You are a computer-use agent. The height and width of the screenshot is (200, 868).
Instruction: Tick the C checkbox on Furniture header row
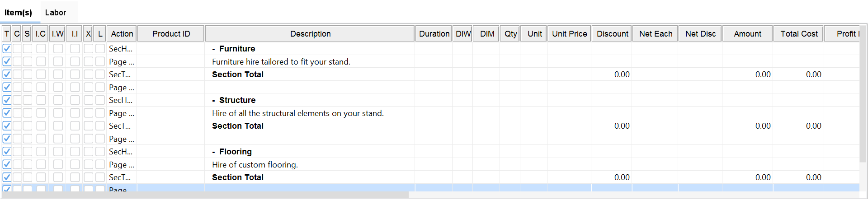[17, 49]
